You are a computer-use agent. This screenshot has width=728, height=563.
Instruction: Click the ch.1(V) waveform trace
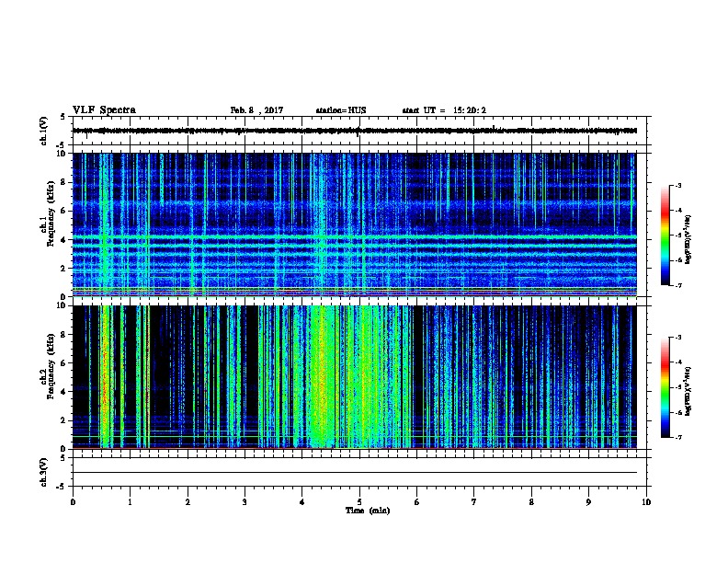click(x=355, y=131)
